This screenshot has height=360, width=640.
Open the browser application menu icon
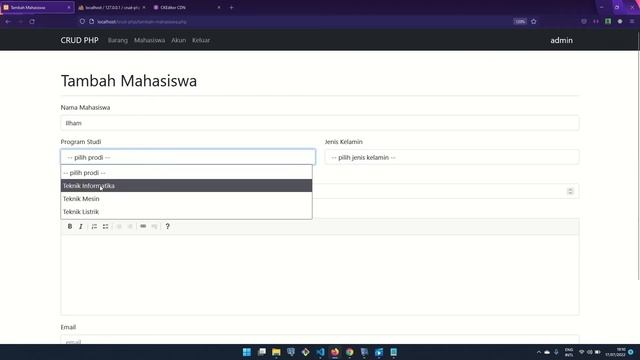pyautogui.click(x=632, y=21)
